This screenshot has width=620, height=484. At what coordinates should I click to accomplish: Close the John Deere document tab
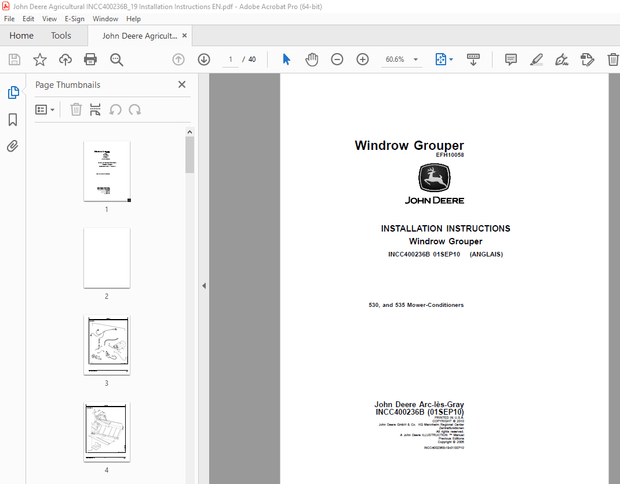pos(185,36)
